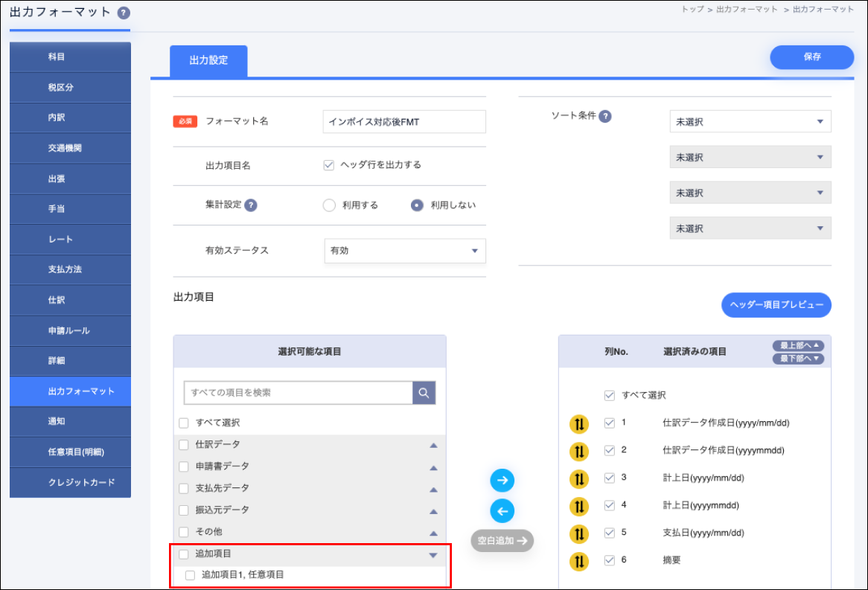This screenshot has width=868, height=590.
Task: Click the すべての項目を検索 search field
Action: [298, 393]
